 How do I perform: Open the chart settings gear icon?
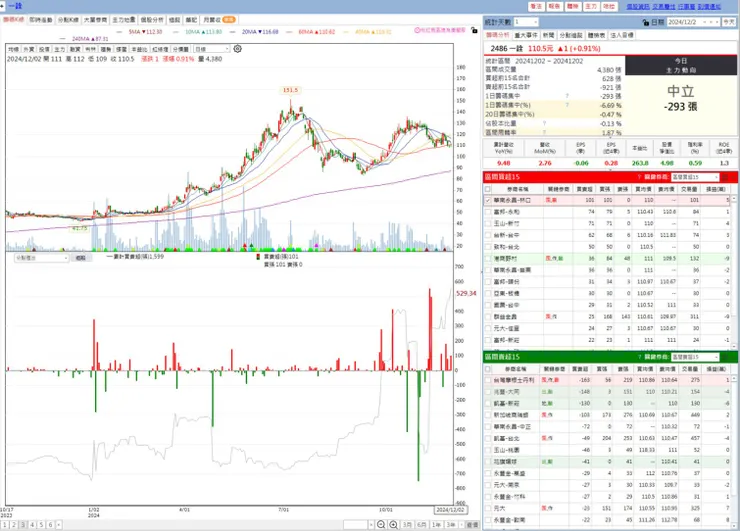237,49
